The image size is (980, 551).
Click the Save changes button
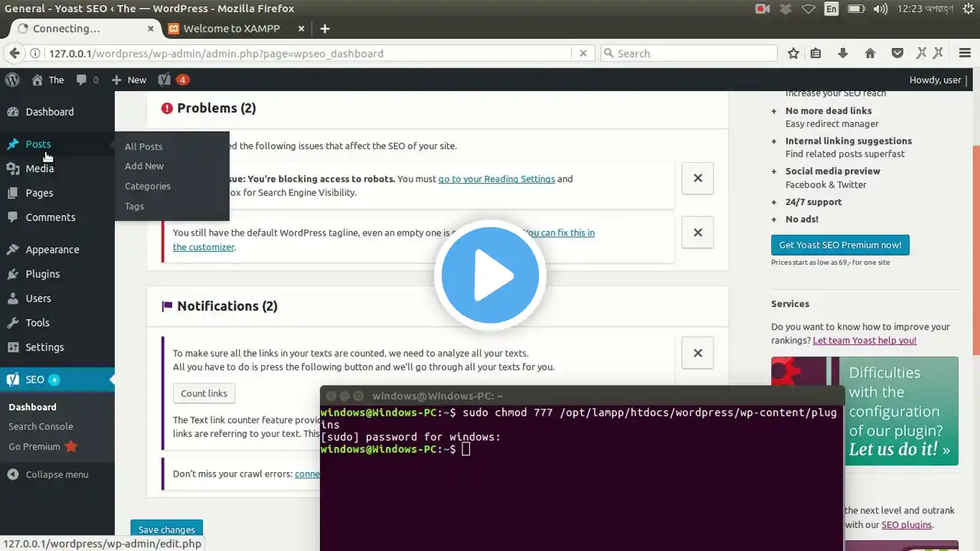tap(167, 530)
